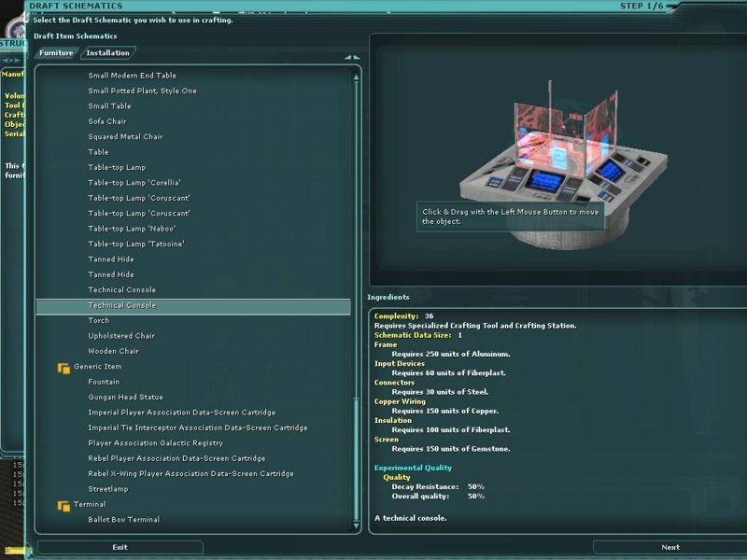Select the Furniture tab
The image size is (747, 560).
pos(56,53)
